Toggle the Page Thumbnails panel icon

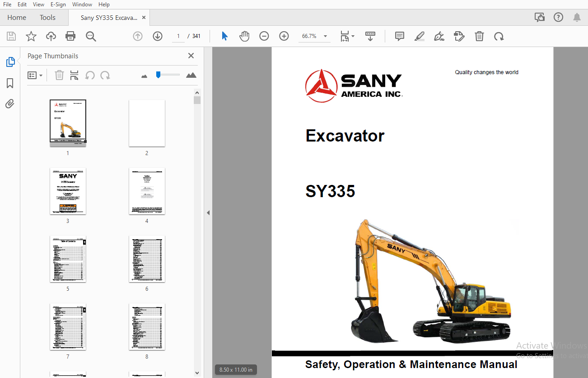[x=10, y=62]
